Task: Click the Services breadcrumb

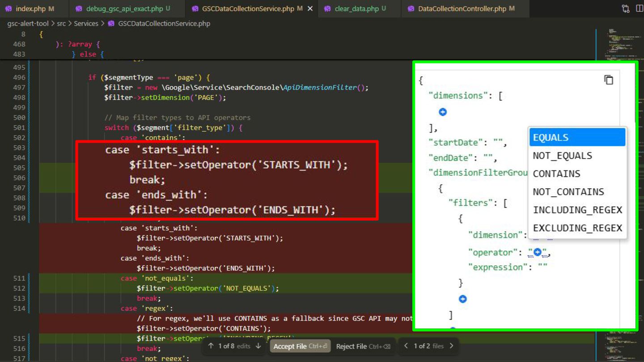Action: [x=86, y=24]
